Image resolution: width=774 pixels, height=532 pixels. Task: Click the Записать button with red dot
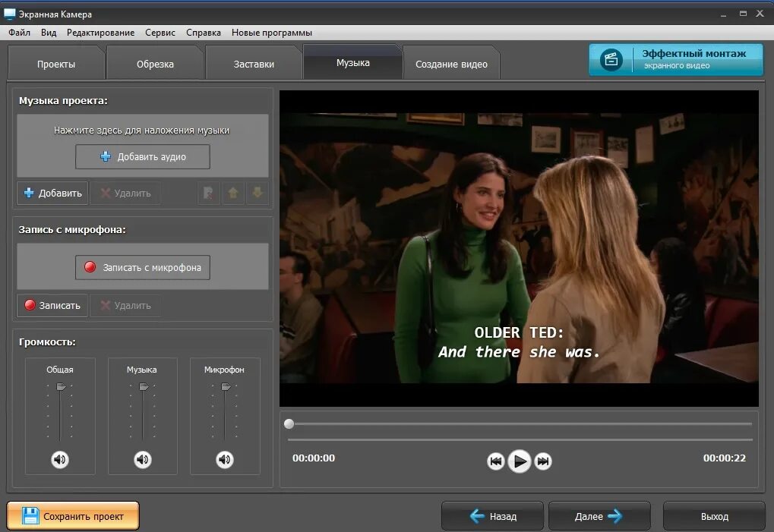pos(53,305)
